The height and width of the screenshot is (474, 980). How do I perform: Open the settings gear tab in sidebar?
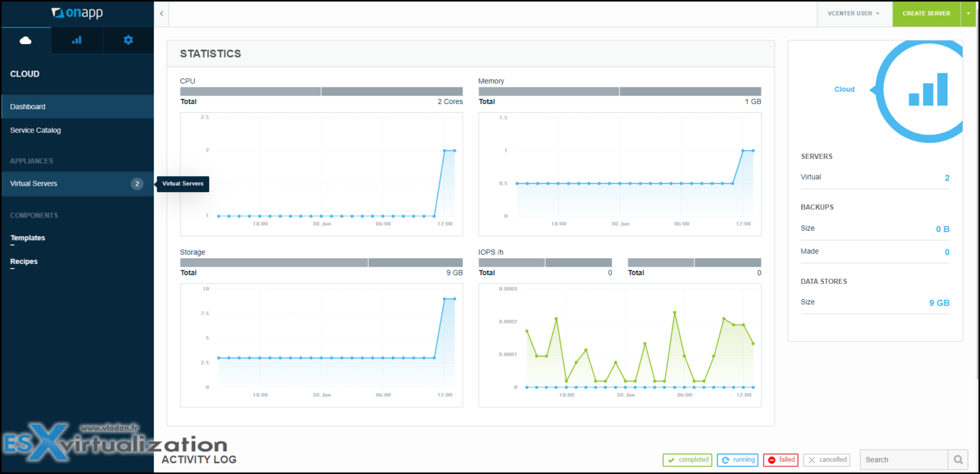[x=128, y=40]
